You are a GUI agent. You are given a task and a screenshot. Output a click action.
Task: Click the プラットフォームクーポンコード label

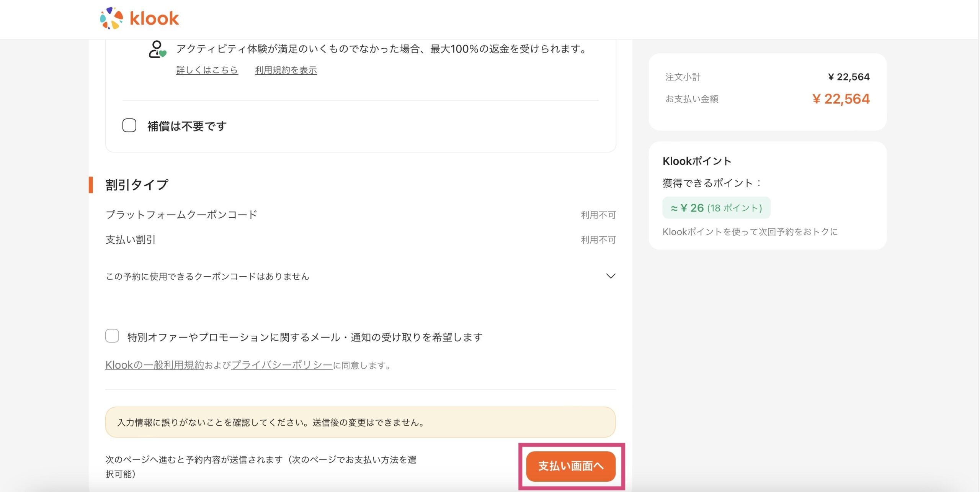pos(181,215)
